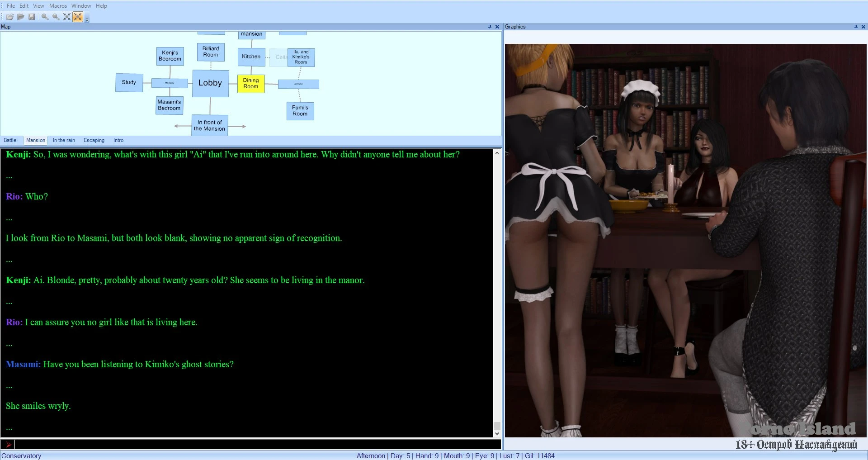Click the scroll down arrow in text panel
The width and height of the screenshot is (868, 460).
pyautogui.click(x=497, y=433)
